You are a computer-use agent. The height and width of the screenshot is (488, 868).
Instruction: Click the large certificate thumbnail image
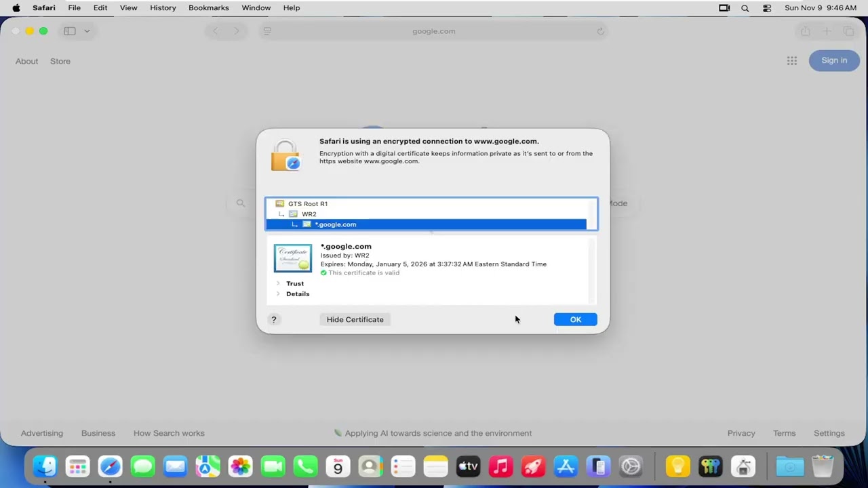point(293,258)
